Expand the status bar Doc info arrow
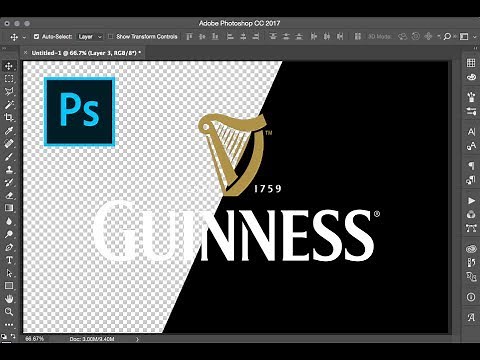 pos(137,339)
